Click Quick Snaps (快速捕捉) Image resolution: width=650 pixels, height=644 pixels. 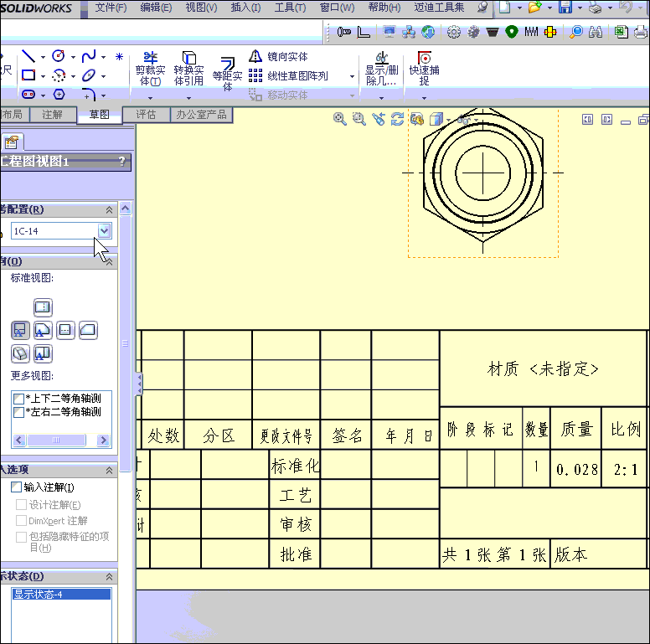pyautogui.click(x=424, y=69)
